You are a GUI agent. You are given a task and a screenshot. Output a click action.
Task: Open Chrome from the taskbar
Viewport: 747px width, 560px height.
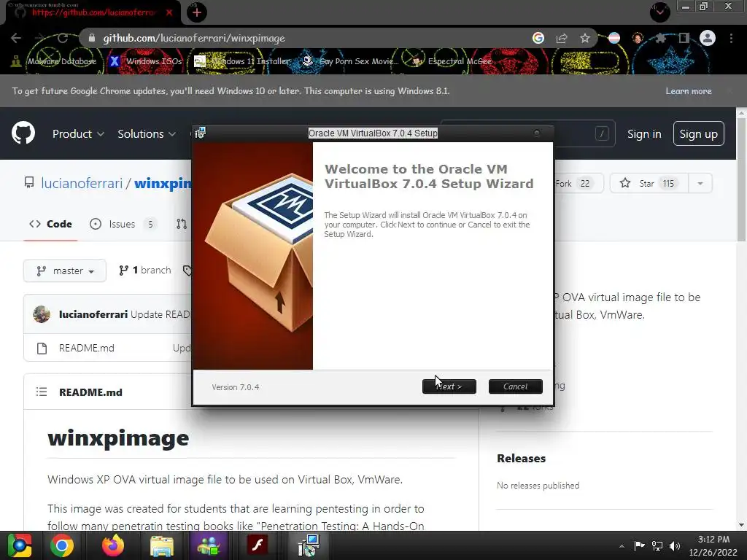tap(61, 545)
